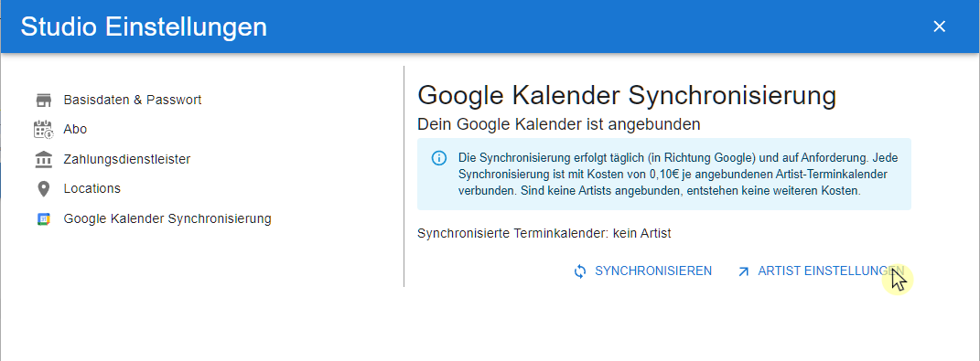The image size is (980, 361).
Task: Close the Studio Einstellungen dialog
Action: point(940,27)
